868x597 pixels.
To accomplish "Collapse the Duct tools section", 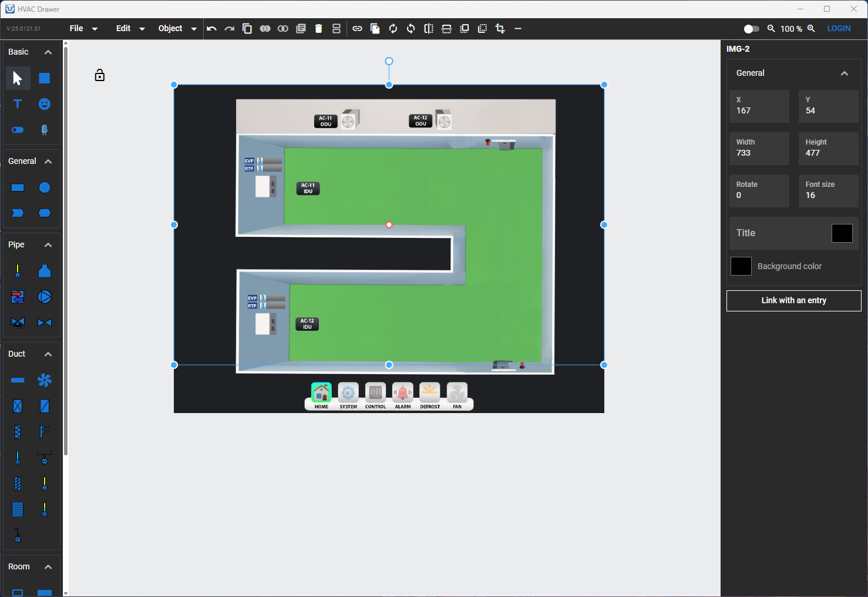I will (x=48, y=354).
